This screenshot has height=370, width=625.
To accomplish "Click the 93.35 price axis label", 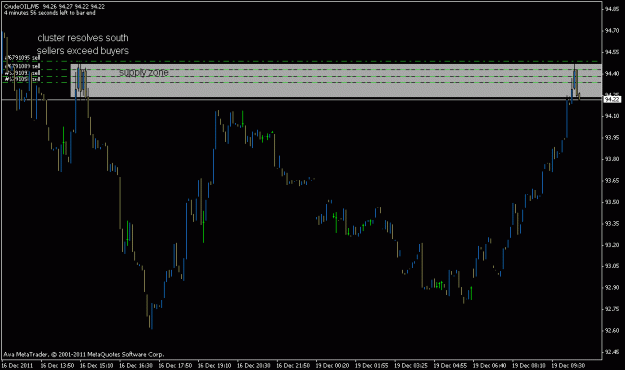I will (612, 223).
